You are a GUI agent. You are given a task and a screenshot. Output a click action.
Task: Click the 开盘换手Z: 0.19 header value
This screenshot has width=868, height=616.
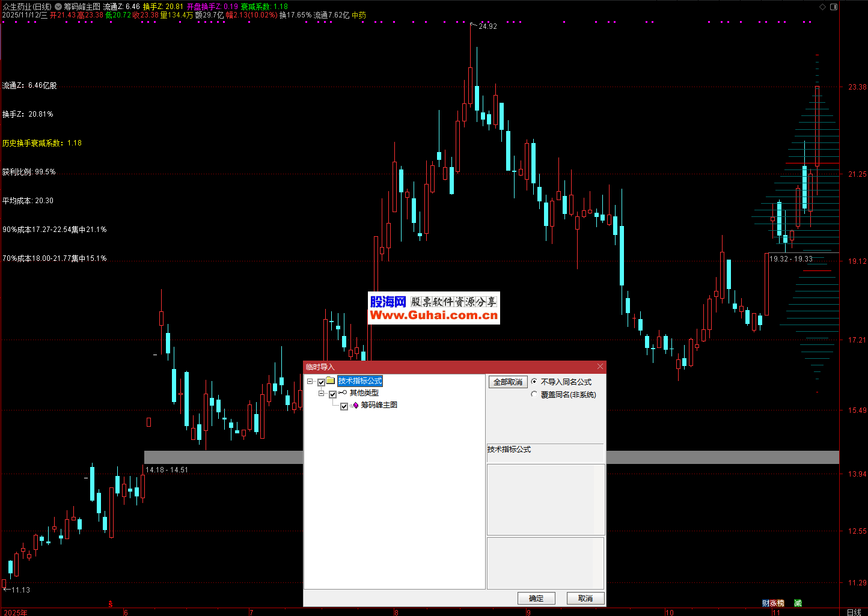212,7
